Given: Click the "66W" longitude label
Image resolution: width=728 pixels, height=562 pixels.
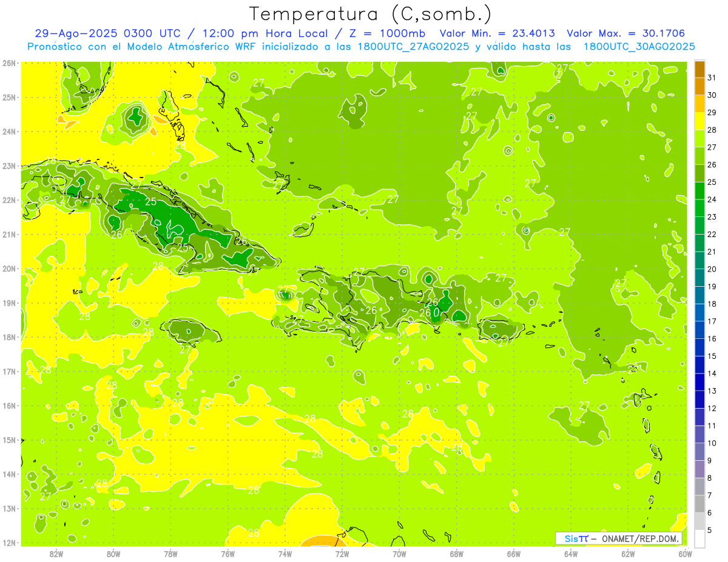Looking at the screenshot, I should point(514,554).
